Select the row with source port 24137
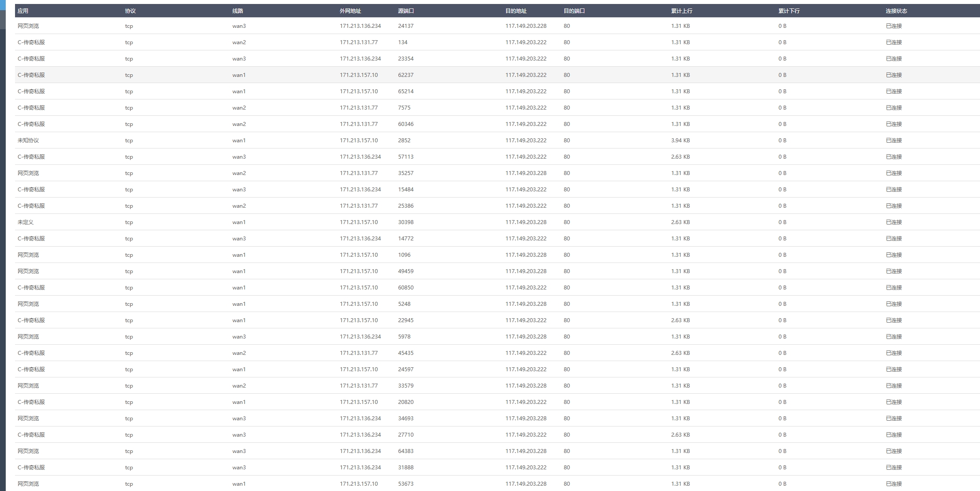This screenshot has width=980, height=491. coord(405,26)
